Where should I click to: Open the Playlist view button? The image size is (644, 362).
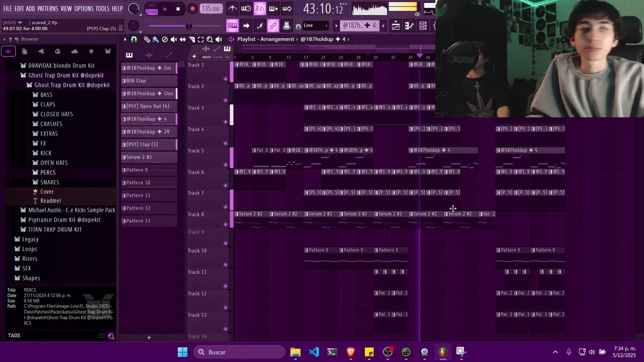coord(396,26)
